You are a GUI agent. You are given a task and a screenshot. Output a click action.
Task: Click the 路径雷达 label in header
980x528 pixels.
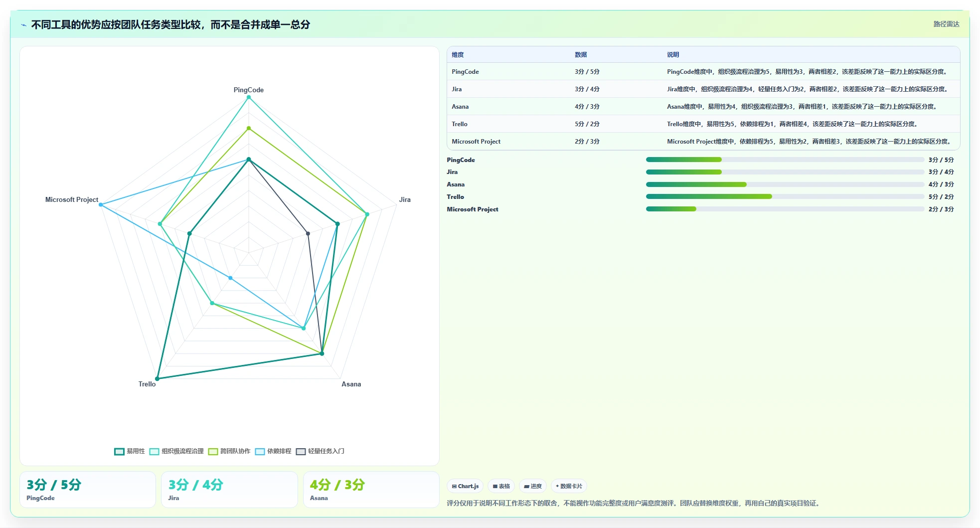point(946,24)
